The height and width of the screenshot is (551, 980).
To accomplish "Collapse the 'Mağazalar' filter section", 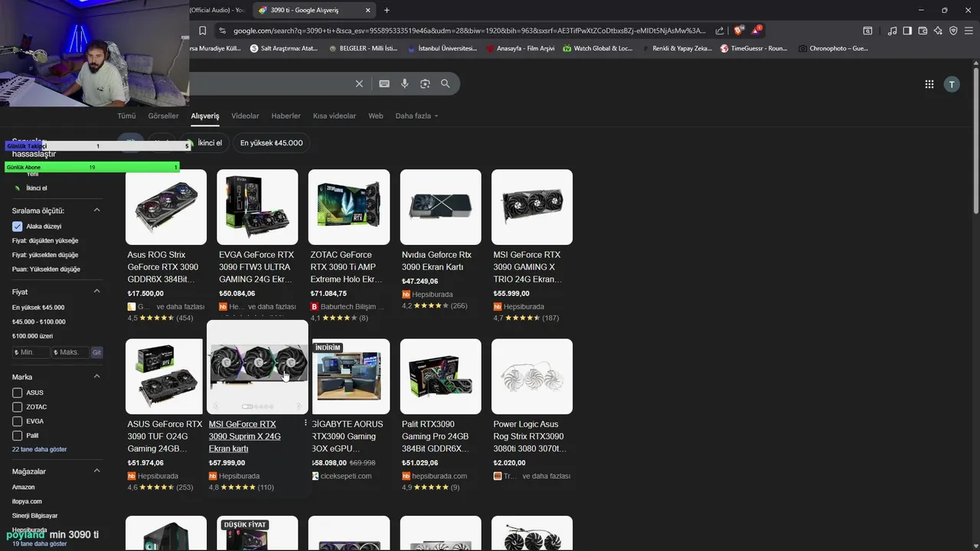I will [x=97, y=471].
